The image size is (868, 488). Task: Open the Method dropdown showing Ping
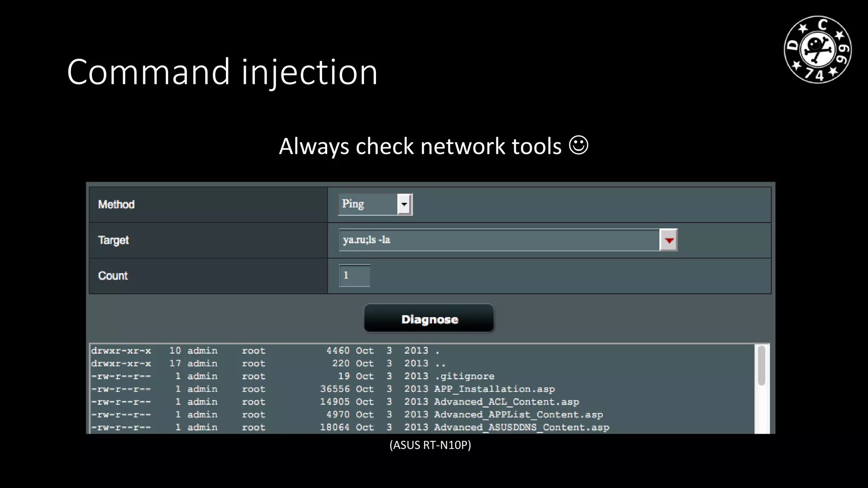pos(375,204)
